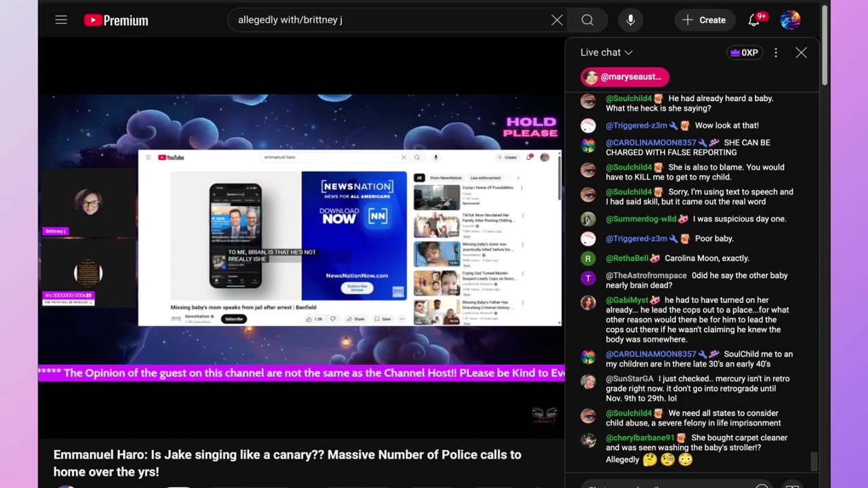This screenshot has height=488, width=868.
Task: Click the search magnifier button
Action: pos(587,20)
